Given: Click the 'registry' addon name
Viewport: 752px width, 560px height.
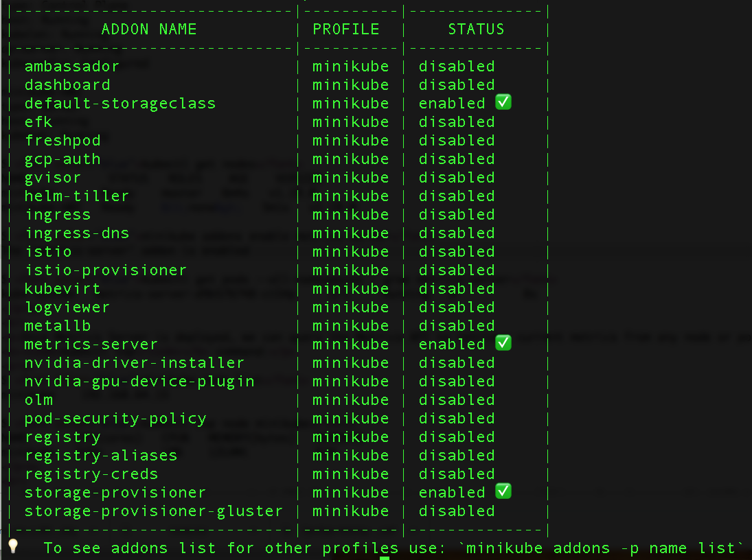Looking at the screenshot, I should (62, 437).
